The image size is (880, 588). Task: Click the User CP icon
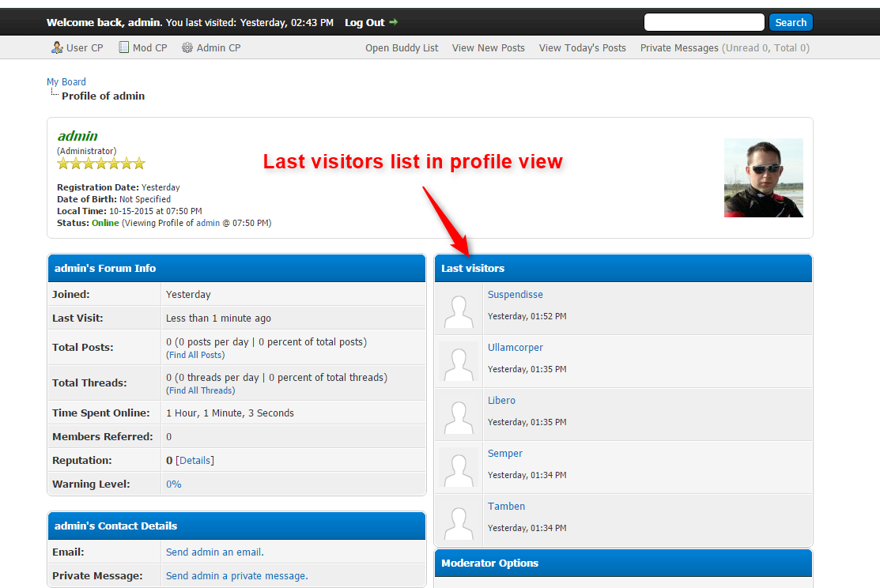pos(57,47)
